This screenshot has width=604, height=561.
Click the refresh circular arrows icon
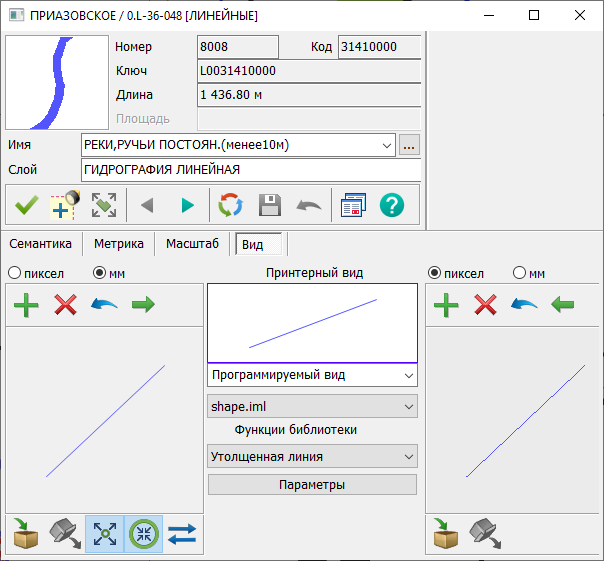[x=231, y=205]
